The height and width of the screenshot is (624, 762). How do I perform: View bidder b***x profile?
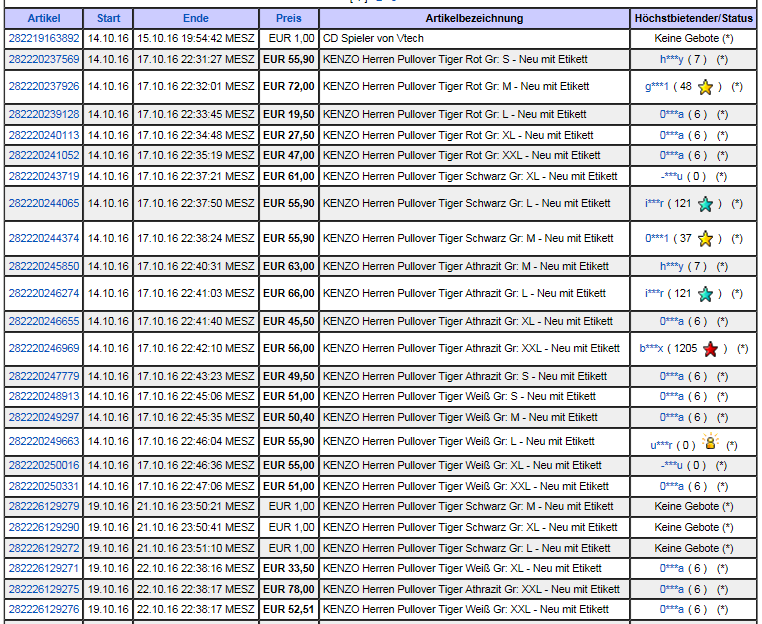[x=651, y=348]
